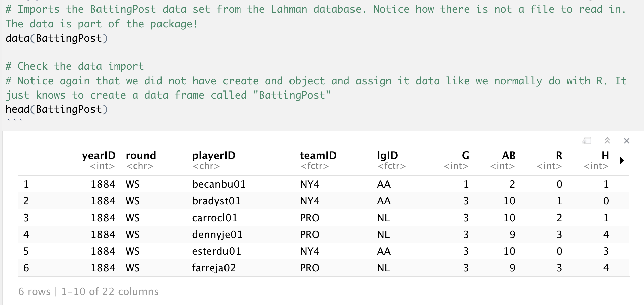Place cursor on head(BattingPost) code line
644x305 pixels.
pos(57,109)
